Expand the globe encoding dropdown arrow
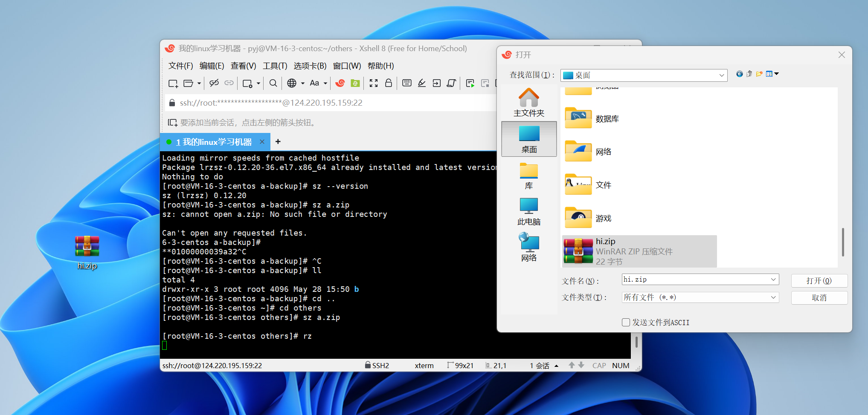The height and width of the screenshot is (415, 868). [302, 84]
